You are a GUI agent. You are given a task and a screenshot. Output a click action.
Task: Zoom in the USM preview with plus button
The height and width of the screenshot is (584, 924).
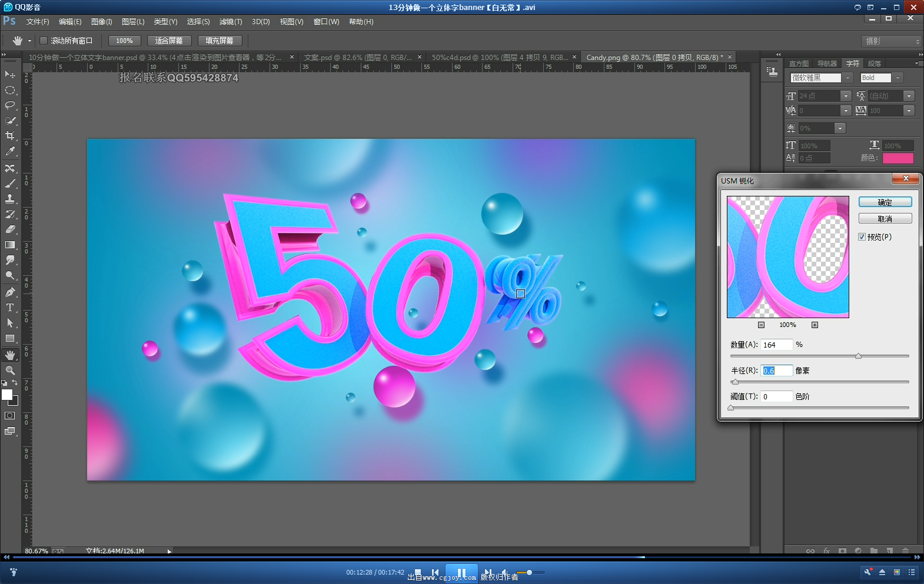tap(815, 325)
